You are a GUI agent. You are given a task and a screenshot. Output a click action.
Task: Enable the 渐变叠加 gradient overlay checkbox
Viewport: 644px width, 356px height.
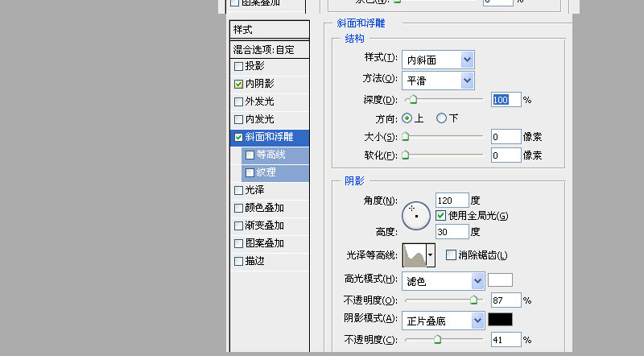pyautogui.click(x=238, y=226)
